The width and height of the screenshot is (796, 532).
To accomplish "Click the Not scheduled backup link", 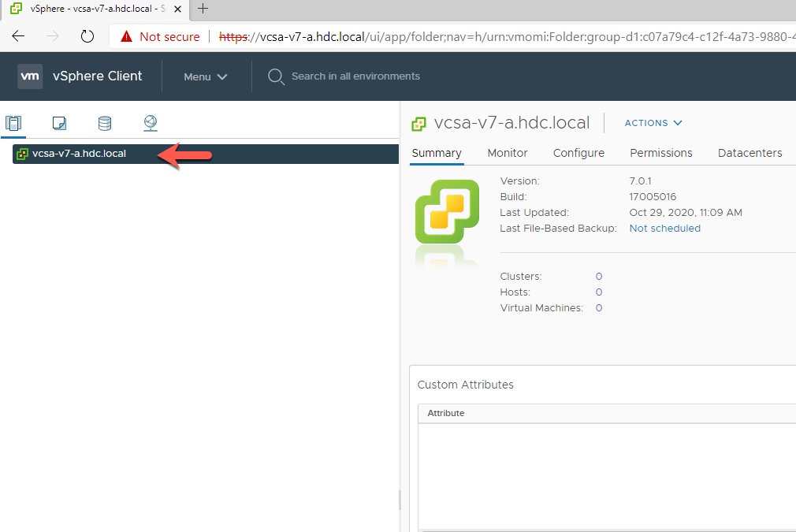I will pos(664,229).
